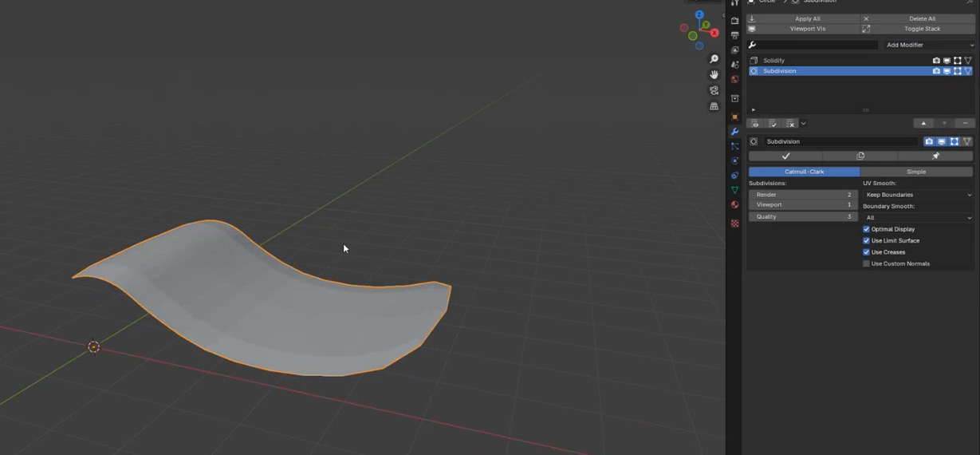Adjust the Quality value field
Screen dimensions: 980x455
tap(803, 217)
